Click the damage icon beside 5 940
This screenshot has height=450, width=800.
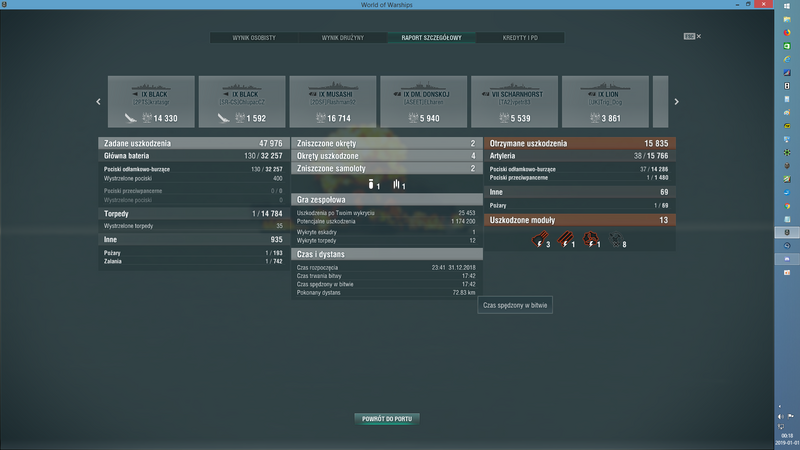point(413,118)
